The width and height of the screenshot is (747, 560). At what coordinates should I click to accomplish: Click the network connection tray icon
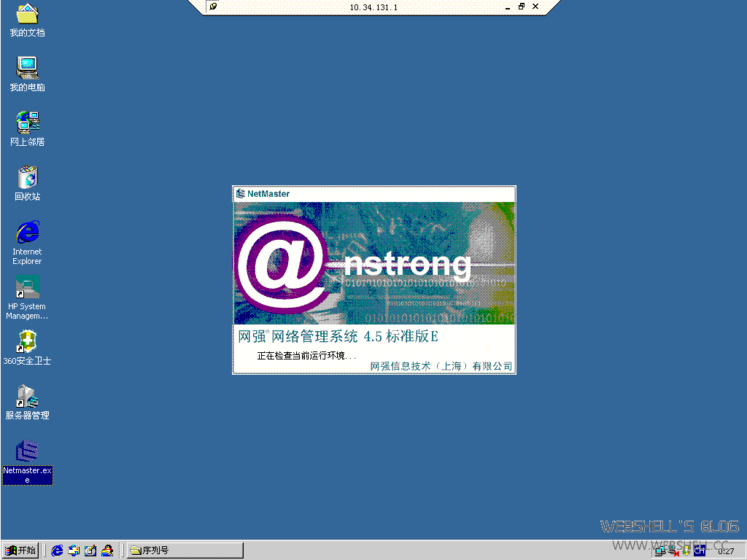click(x=659, y=551)
